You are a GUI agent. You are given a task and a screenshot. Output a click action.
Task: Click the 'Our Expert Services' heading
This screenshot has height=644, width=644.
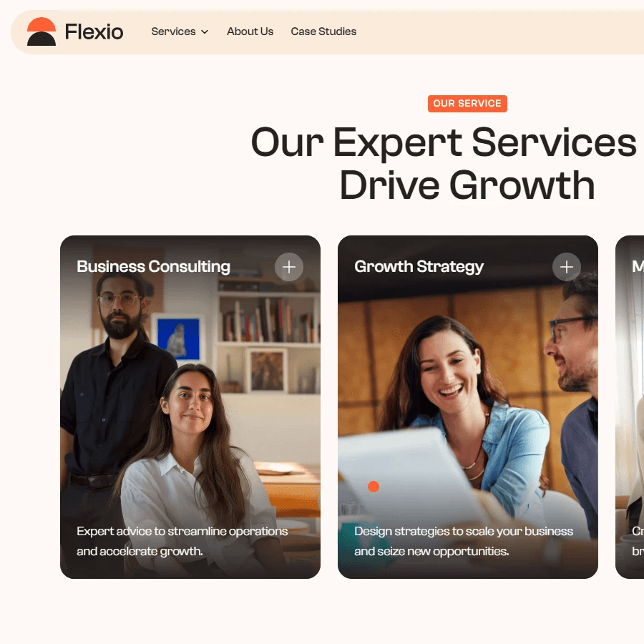point(444,142)
